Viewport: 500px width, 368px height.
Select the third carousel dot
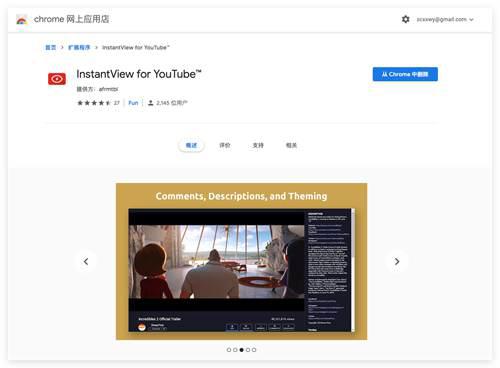click(x=241, y=350)
